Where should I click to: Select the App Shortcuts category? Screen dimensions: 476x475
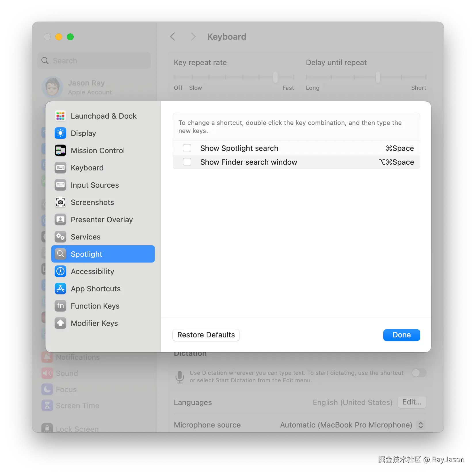tap(103, 288)
